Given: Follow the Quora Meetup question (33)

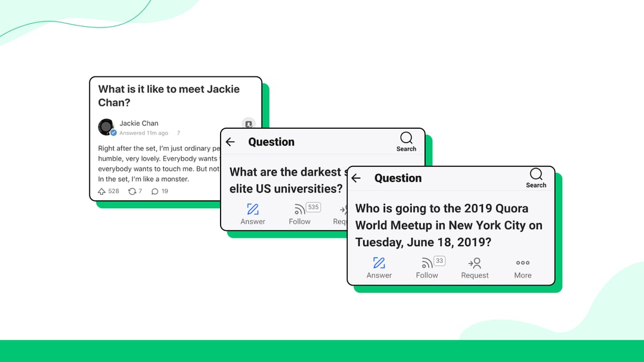Looking at the screenshot, I should click(429, 268).
